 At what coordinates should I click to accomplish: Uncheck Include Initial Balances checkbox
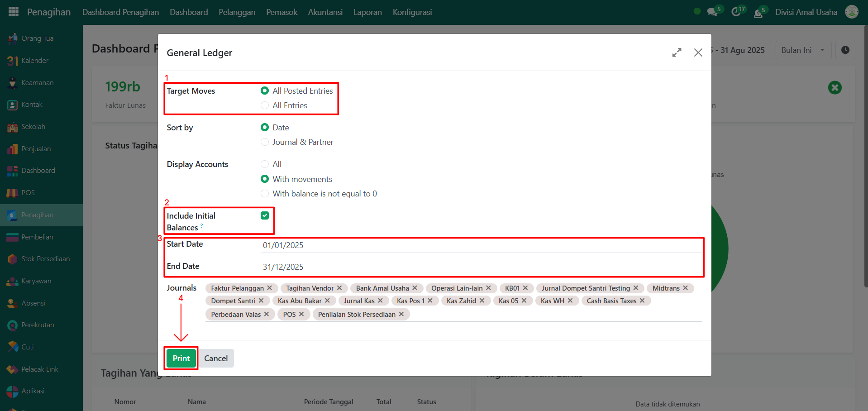pos(265,215)
